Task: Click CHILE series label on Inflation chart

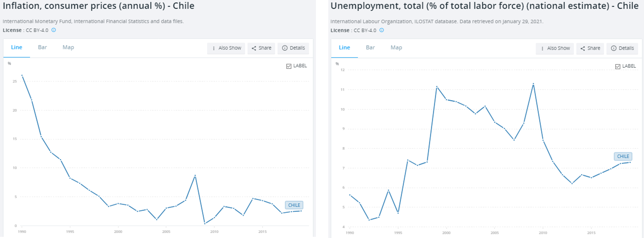Action: tap(294, 205)
